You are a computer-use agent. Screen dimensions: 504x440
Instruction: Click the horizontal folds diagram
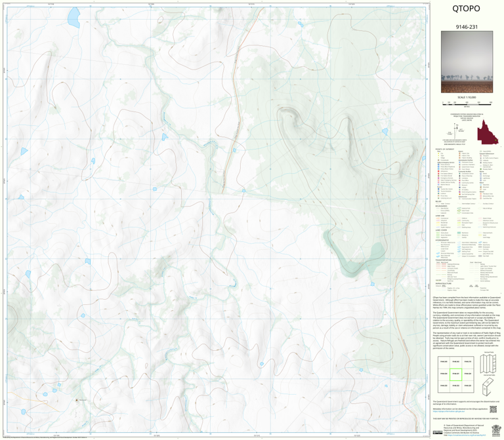click(x=488, y=386)
